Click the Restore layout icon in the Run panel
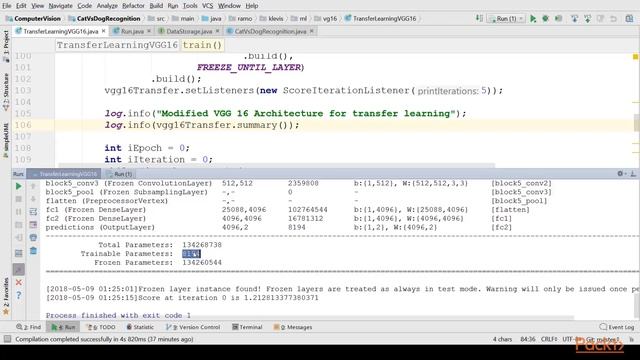Viewport: 640px width, 360px height. click(x=18, y=253)
